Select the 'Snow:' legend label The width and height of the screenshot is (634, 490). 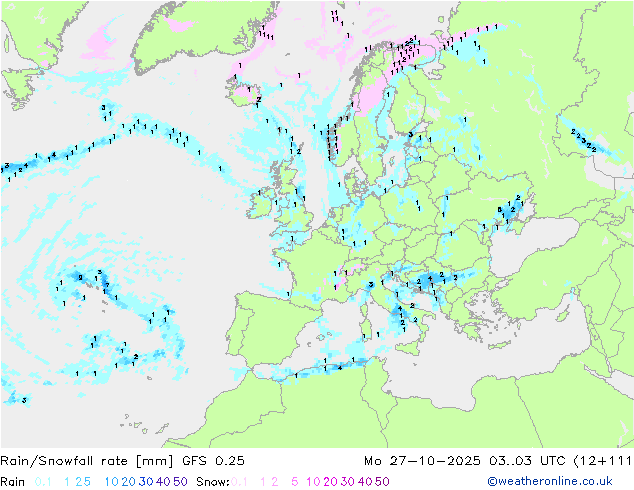[213, 482]
